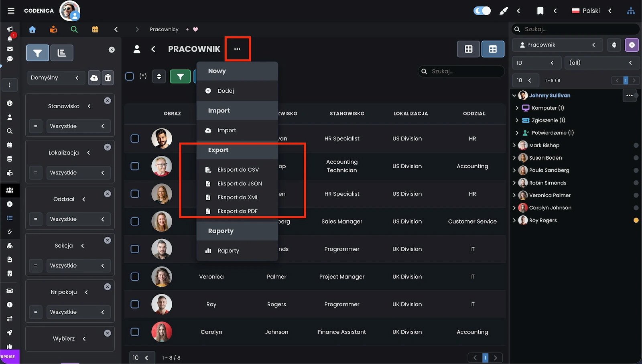Click the cloud save icon beside Domyślny

pos(94,78)
